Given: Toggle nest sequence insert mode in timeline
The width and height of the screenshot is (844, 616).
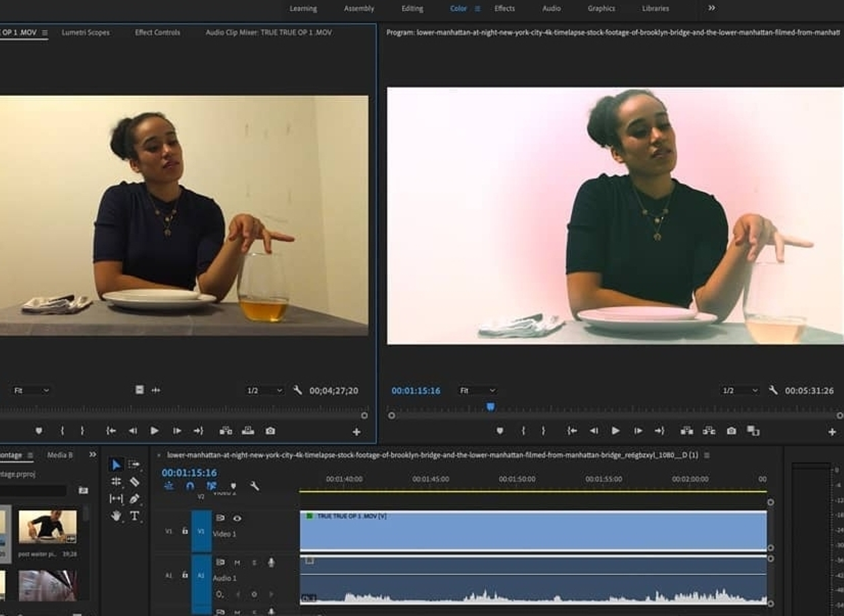Looking at the screenshot, I should tap(169, 486).
